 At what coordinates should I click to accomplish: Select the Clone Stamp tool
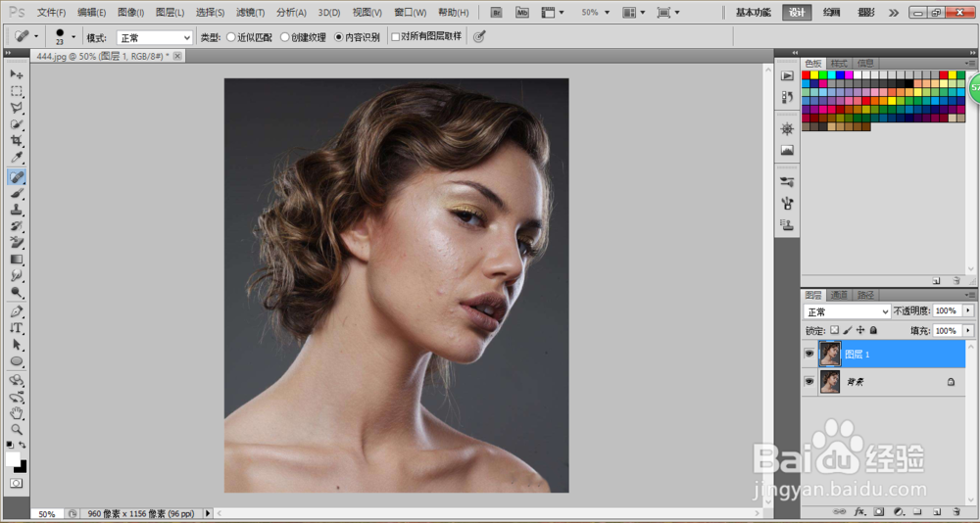(x=17, y=210)
